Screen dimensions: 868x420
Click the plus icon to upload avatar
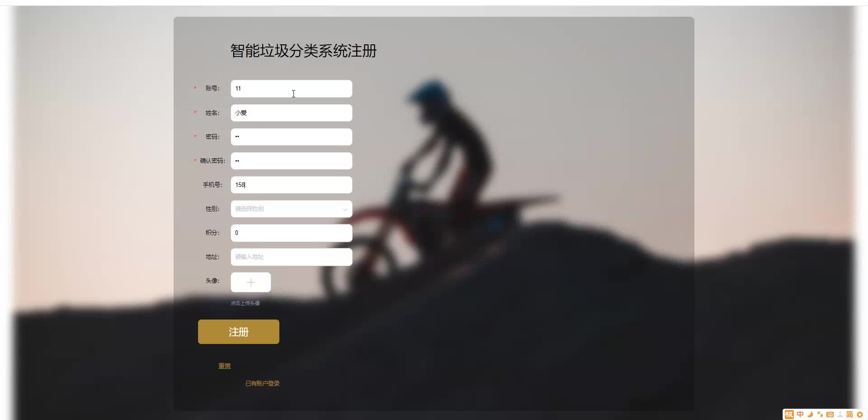pos(251,282)
